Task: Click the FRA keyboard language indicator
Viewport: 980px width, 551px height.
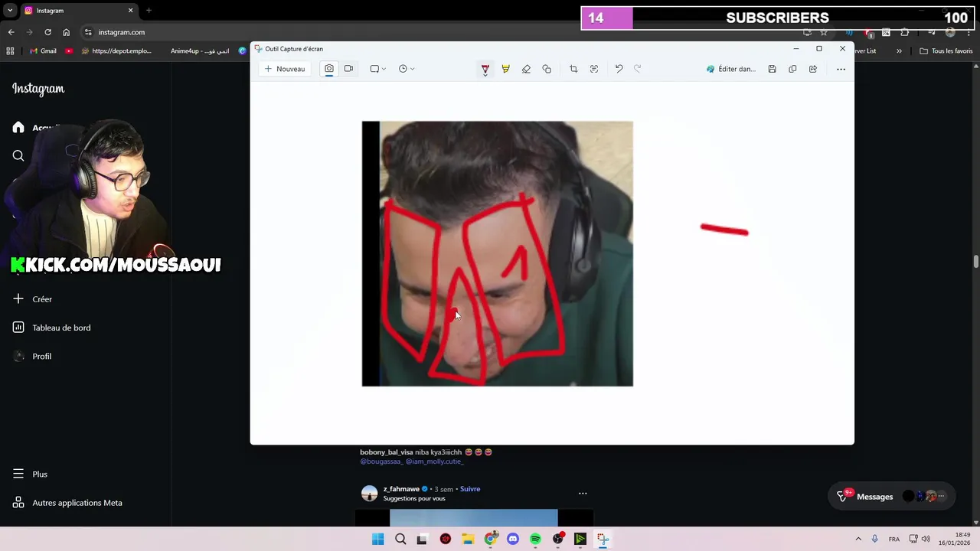Action: pyautogui.click(x=894, y=540)
